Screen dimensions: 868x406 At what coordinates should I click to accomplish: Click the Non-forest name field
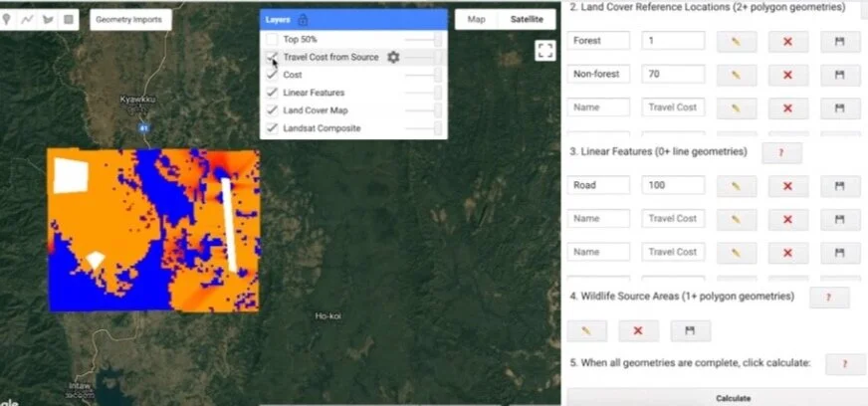pos(598,74)
